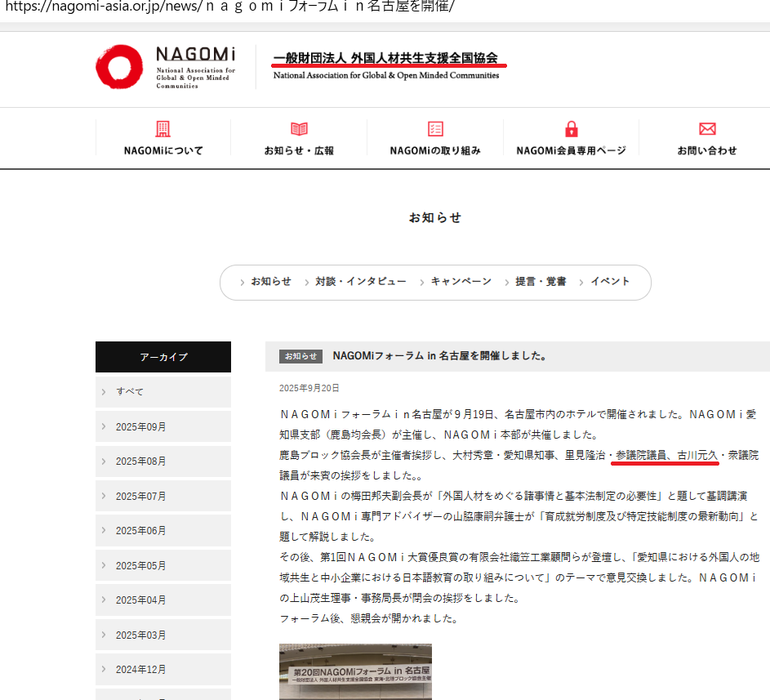Click the padlock icon for member page
The width and height of the screenshot is (770, 700).
pyautogui.click(x=571, y=129)
